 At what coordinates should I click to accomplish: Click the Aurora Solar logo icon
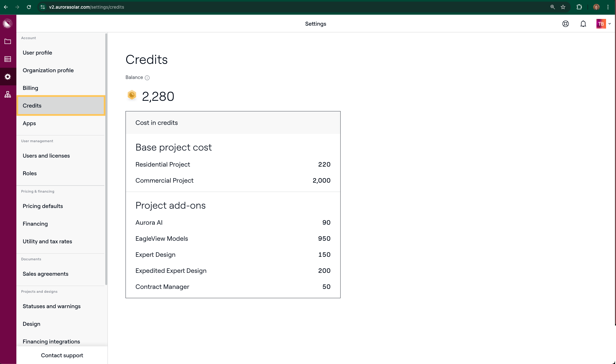click(8, 23)
